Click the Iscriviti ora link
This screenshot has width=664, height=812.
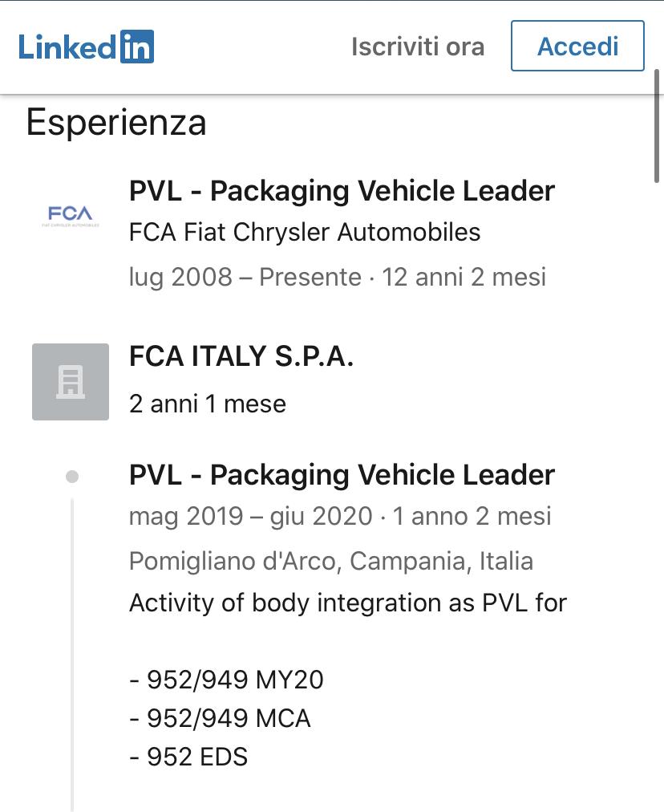coord(418,47)
